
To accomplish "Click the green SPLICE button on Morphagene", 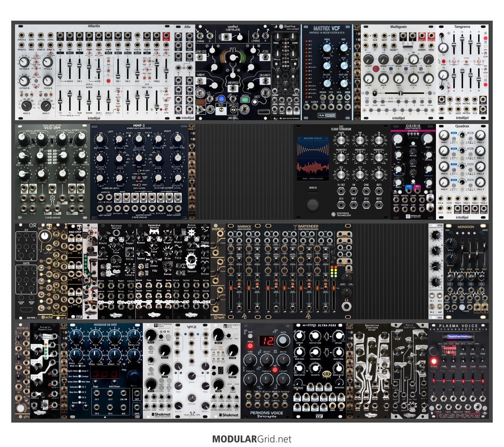I will [245, 100].
